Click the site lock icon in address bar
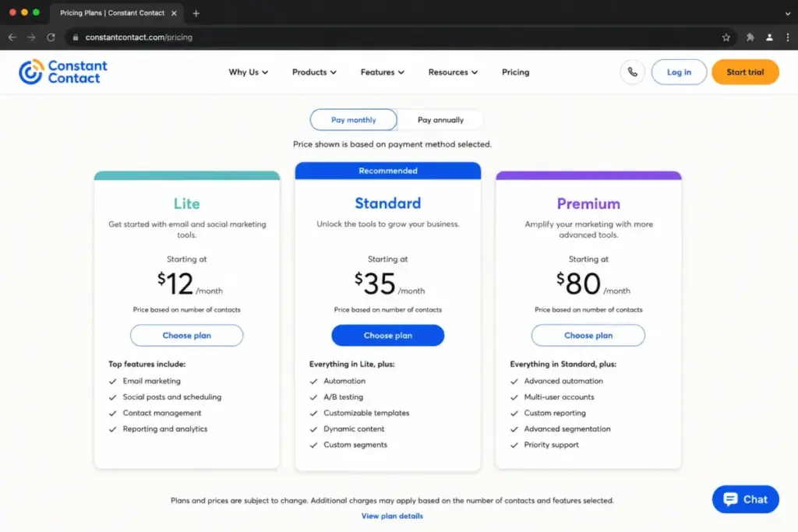This screenshot has height=532, width=798. [x=76, y=37]
